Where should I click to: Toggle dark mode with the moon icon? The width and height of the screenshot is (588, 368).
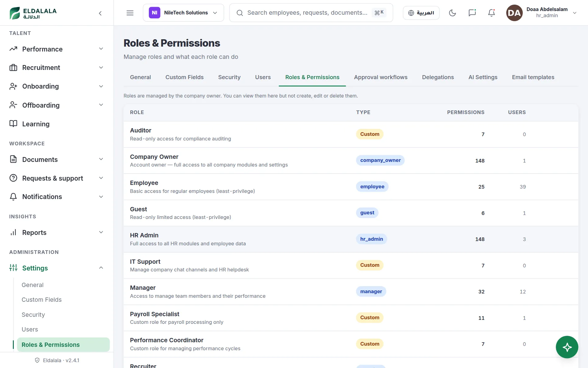pos(452,13)
